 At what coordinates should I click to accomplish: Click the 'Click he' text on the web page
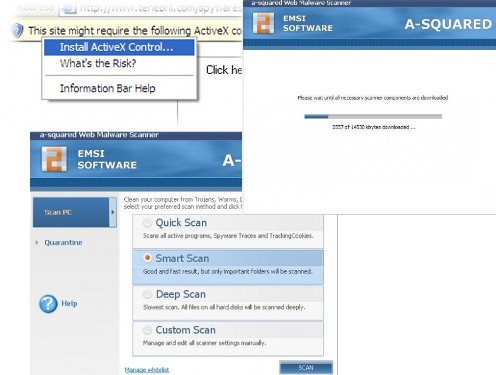(224, 70)
